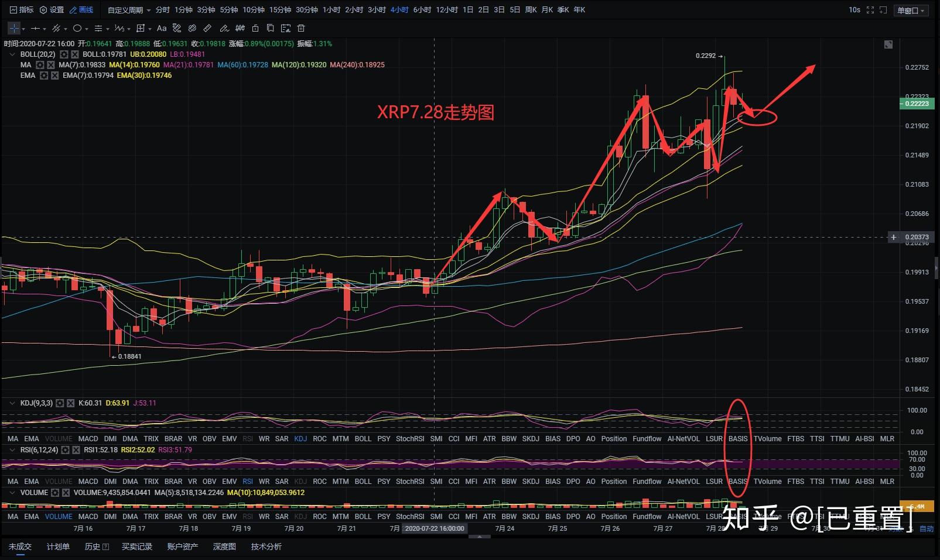Open the 历史 history tab
940x560 pixels.
(x=97, y=547)
